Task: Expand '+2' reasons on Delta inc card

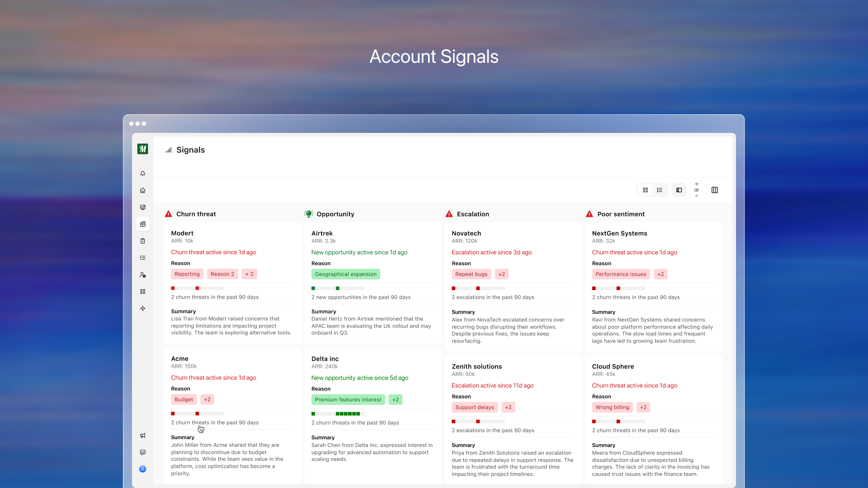Action: [x=395, y=399]
